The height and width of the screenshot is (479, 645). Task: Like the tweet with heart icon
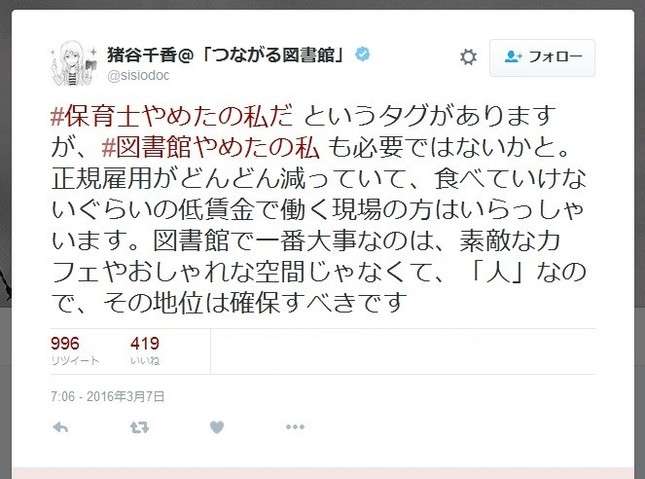[x=217, y=427]
